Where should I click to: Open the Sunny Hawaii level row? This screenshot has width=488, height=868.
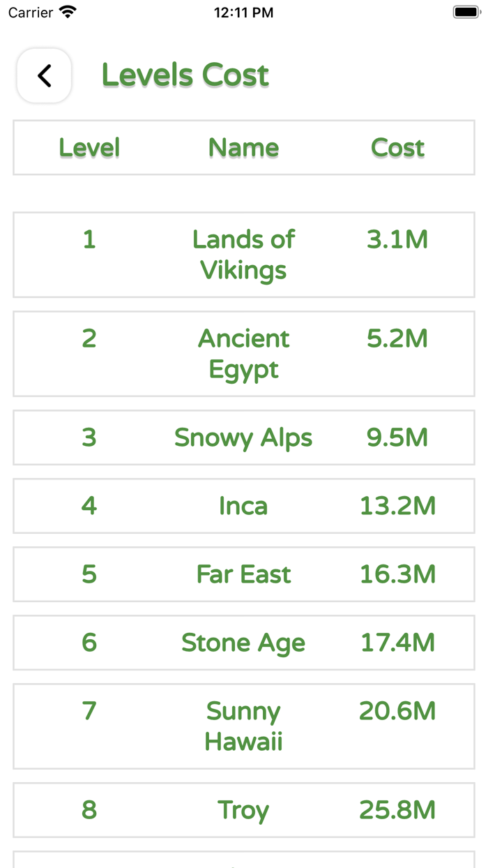[243, 726]
